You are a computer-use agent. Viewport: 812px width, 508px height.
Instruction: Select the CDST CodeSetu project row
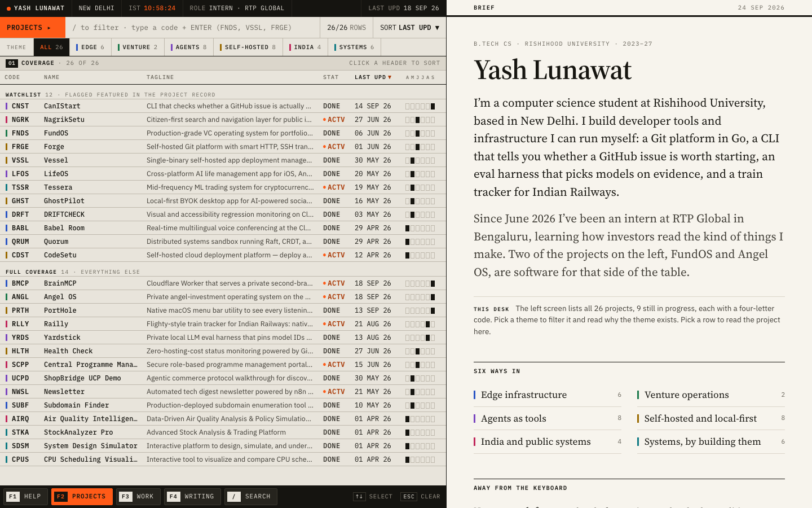(223, 255)
